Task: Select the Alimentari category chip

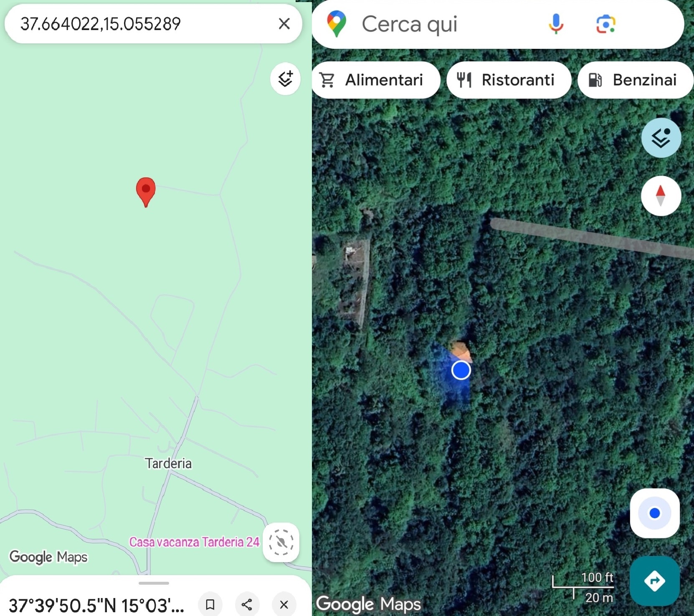Action: [x=376, y=80]
